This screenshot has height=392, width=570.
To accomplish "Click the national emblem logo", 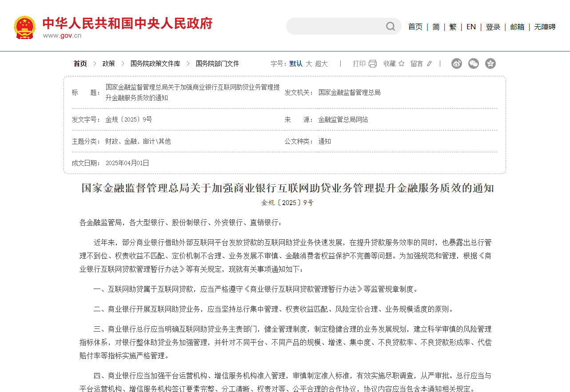I will 24,28.
